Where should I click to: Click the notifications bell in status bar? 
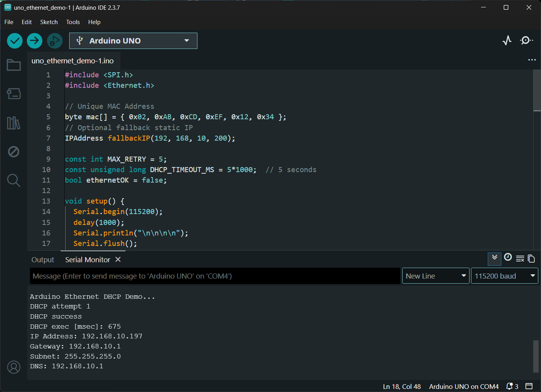pos(510,386)
